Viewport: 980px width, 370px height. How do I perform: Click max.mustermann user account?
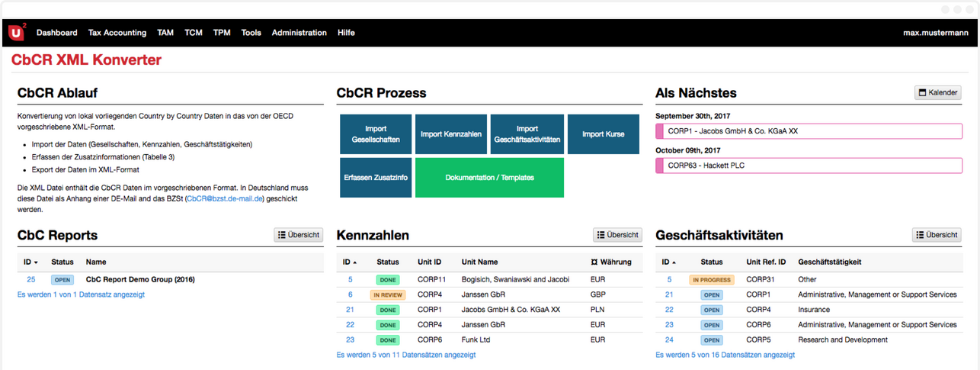935,33
